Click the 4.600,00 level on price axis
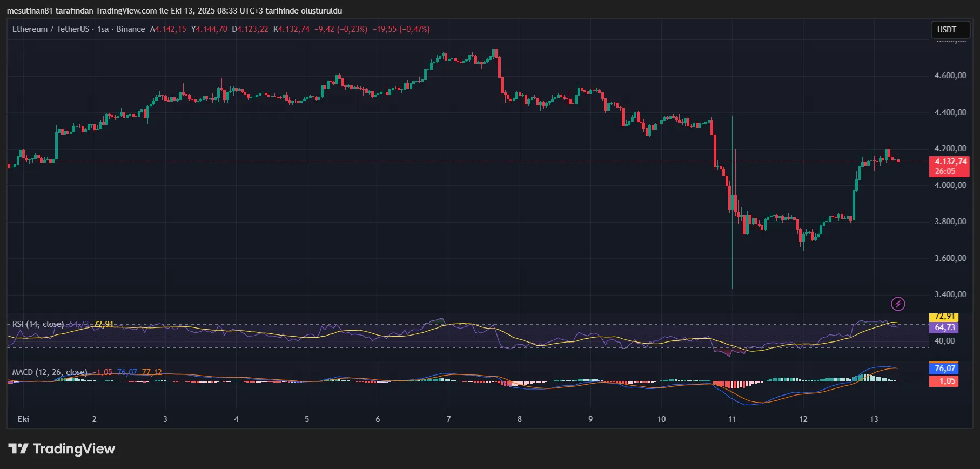The width and height of the screenshot is (980, 469). pos(950,76)
